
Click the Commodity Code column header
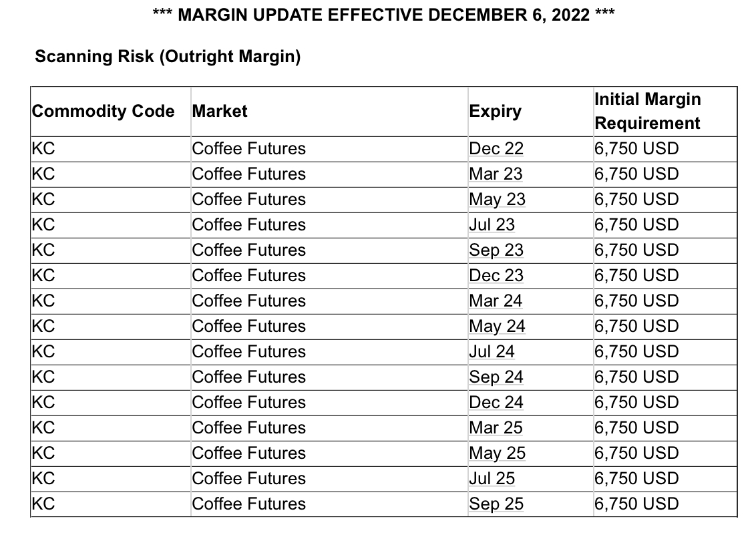point(104,111)
